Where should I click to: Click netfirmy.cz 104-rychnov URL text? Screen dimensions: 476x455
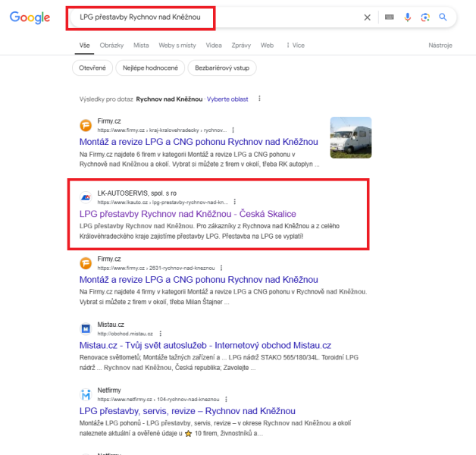158,399
